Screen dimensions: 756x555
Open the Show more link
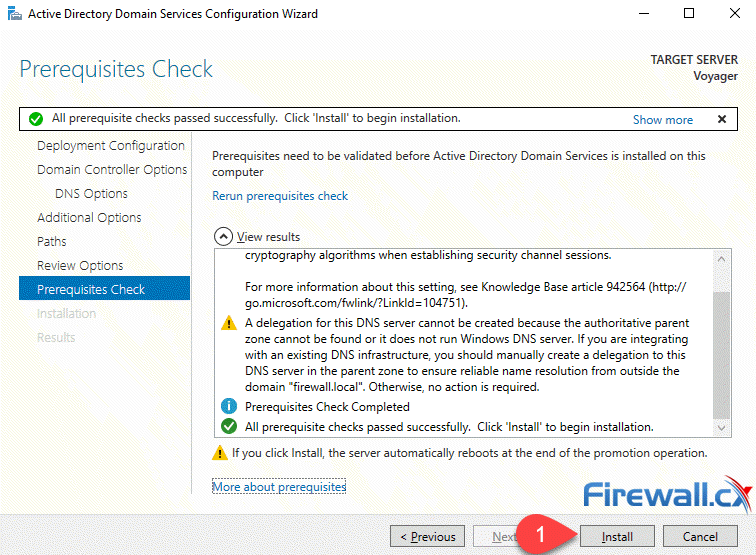(x=662, y=120)
